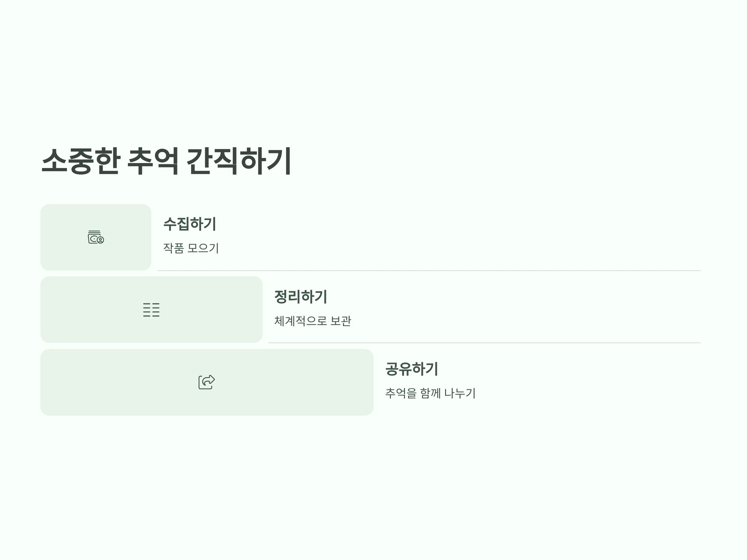Viewport: 747px width, 560px height.
Task: Select the 수집하기 heading
Action: point(190,224)
